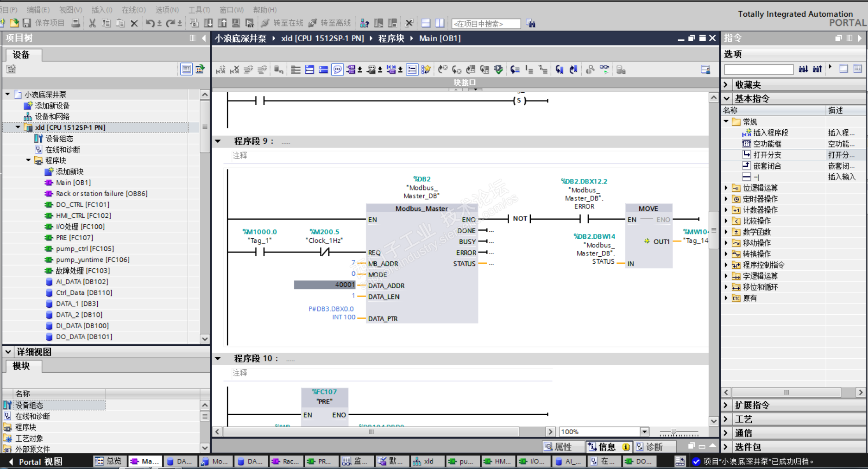Click the Redo arrow icon
The image size is (868, 469).
tap(170, 23)
